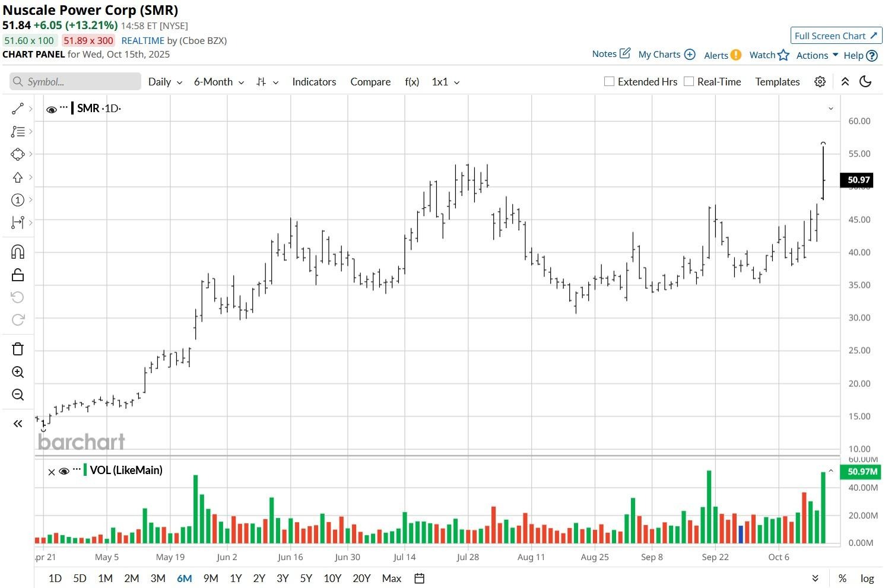The image size is (885, 588).
Task: Open SMR series options ellipsis
Action: [x=64, y=108]
